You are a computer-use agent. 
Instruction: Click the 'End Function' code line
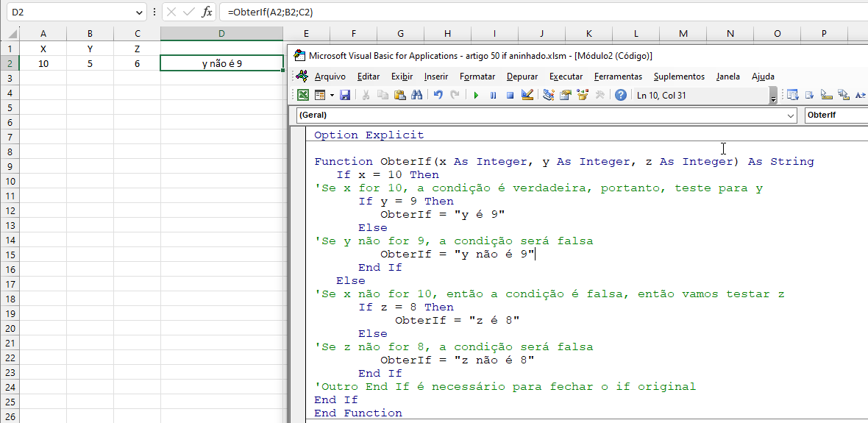358,413
